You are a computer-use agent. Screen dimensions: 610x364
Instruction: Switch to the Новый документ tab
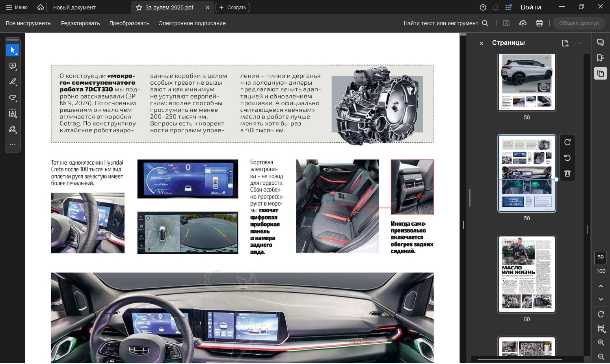[74, 7]
